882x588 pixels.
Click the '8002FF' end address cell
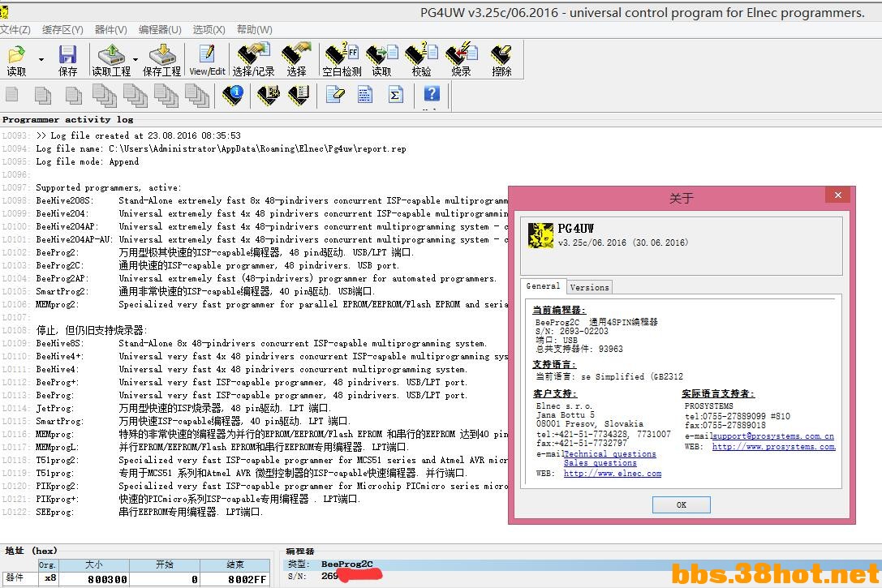coord(234,579)
